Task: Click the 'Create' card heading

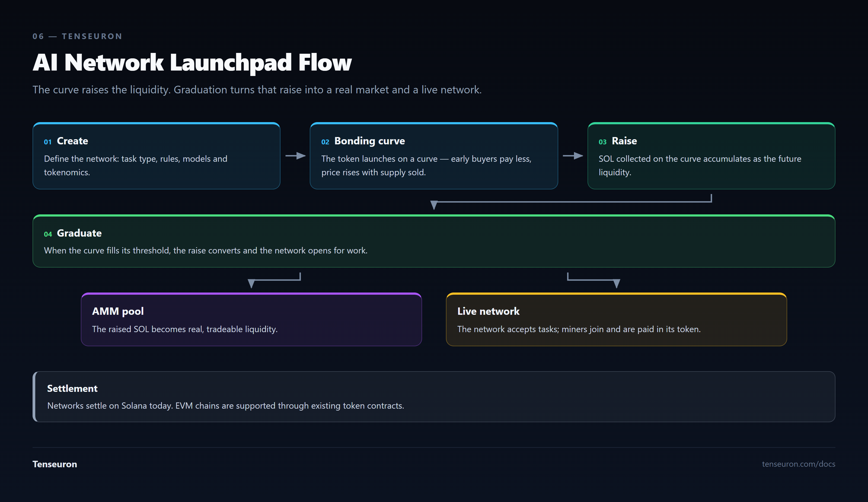Action: coord(72,141)
